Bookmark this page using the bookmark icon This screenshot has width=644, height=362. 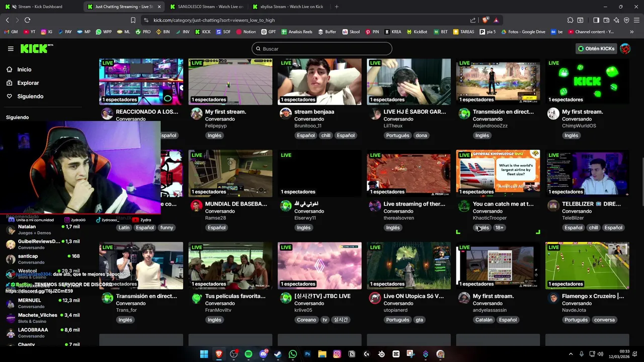133,20
